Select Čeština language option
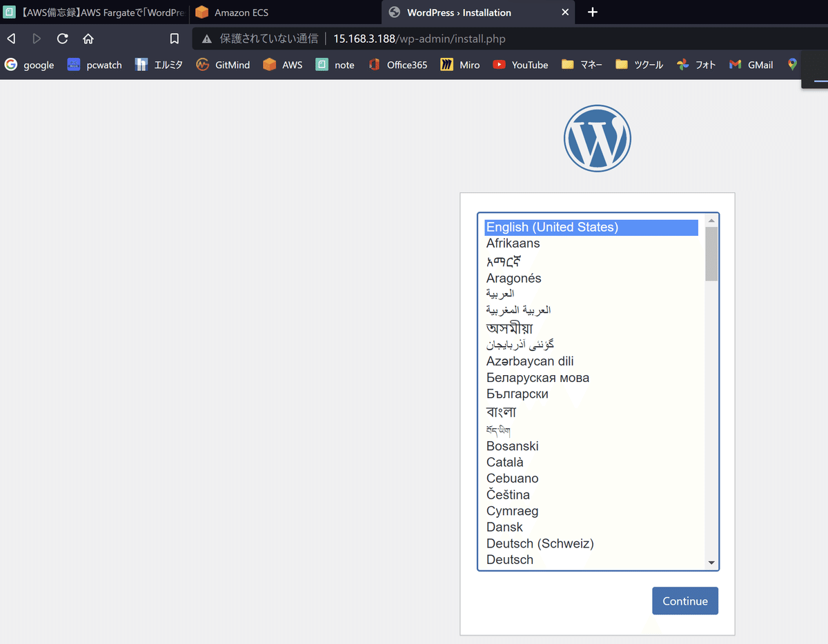The height and width of the screenshot is (644, 828). (591, 495)
